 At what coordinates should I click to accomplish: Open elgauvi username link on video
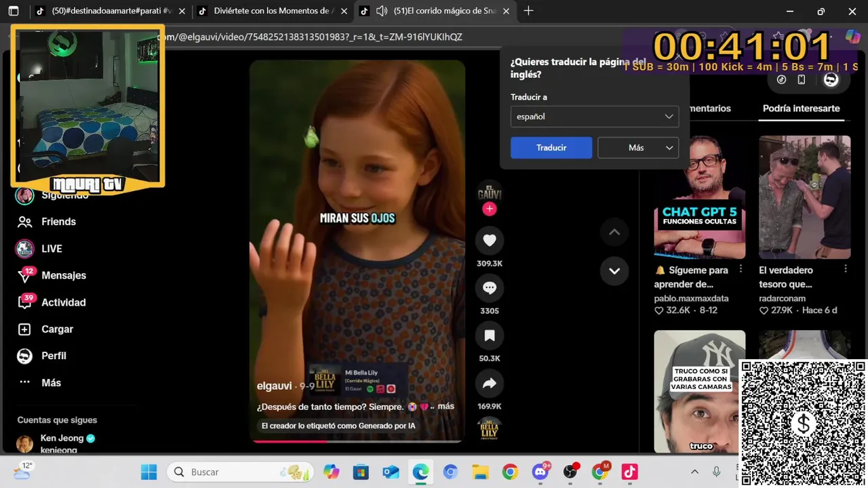click(274, 386)
